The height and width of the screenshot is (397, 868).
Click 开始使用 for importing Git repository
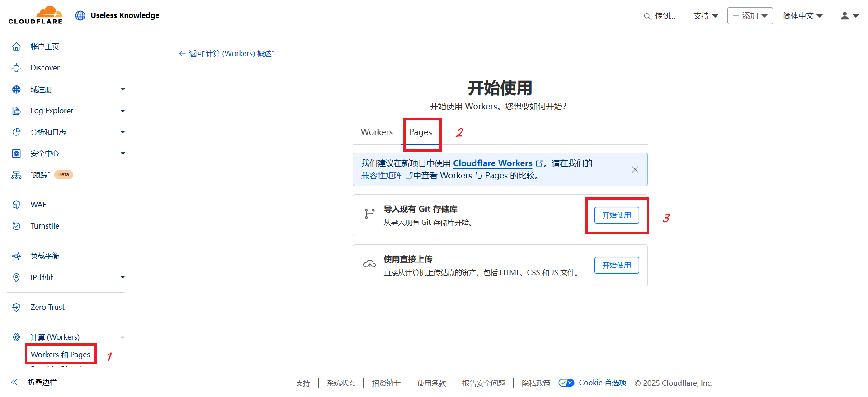click(x=616, y=215)
